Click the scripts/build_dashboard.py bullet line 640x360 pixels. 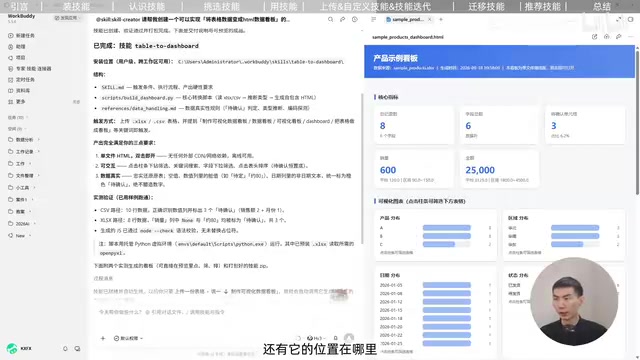tap(209, 98)
